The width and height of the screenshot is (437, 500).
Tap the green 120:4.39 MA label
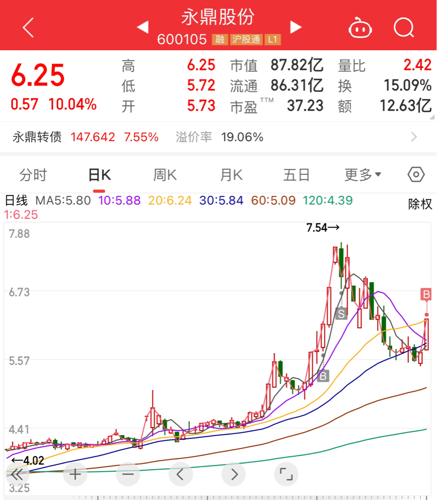coord(328,201)
